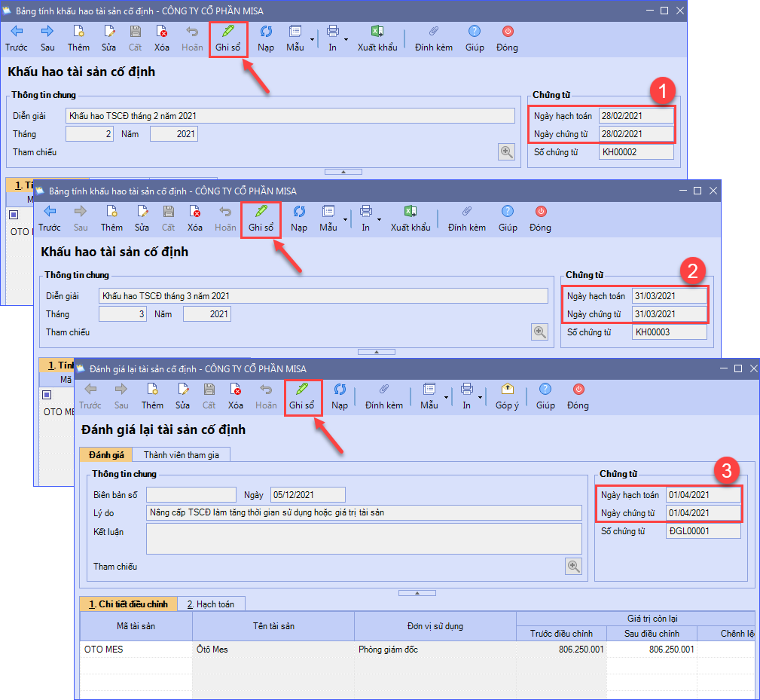Click Ghi sổ in the Đánh giá lại window
The width and height of the screenshot is (760, 700).
click(303, 396)
